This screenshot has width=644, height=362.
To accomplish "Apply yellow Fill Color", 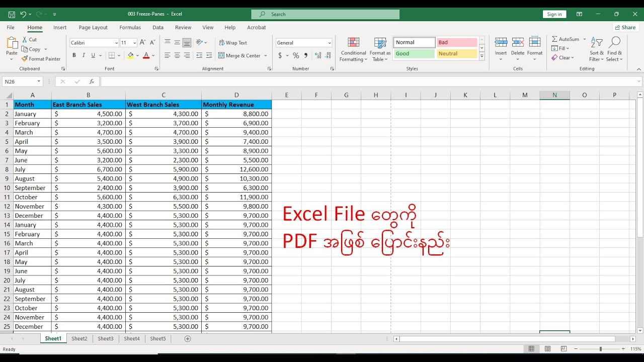I will coord(130,55).
